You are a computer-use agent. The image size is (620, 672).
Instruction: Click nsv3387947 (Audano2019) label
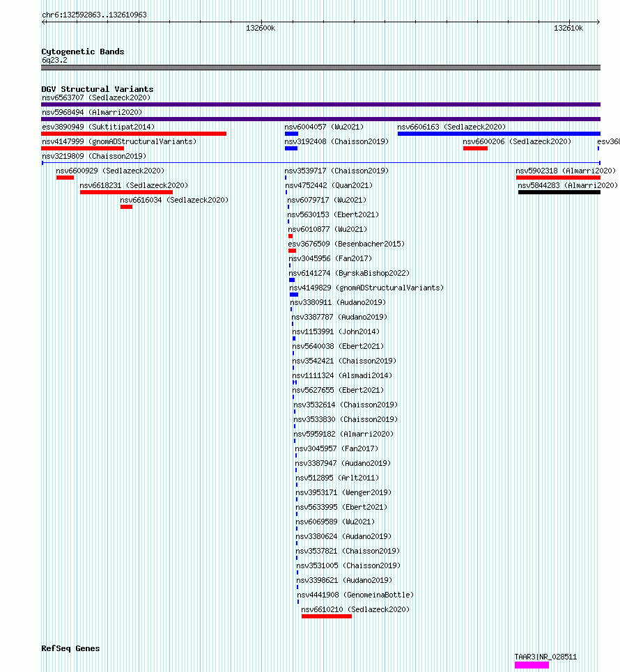(x=343, y=463)
